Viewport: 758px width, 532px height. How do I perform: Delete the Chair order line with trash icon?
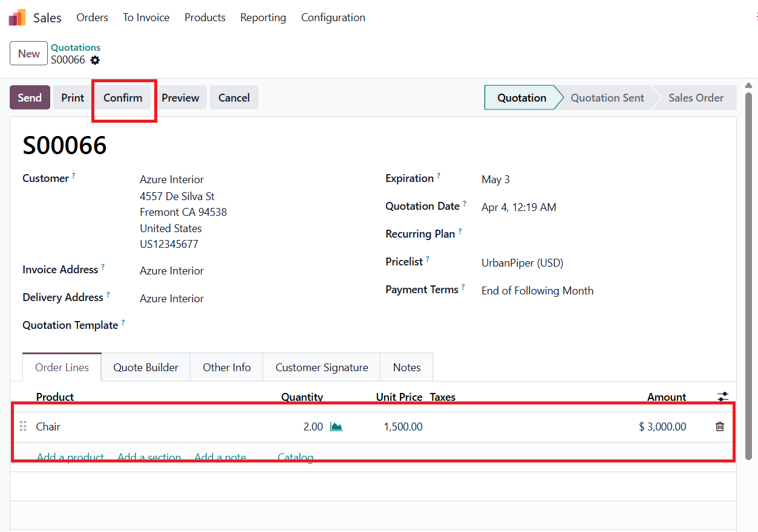[x=719, y=427]
